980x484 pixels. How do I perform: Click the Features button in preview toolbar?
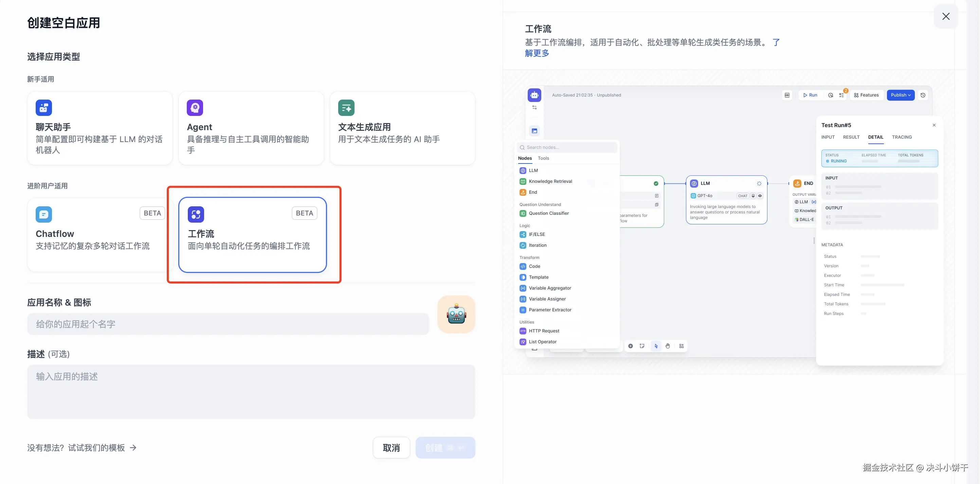pos(866,95)
